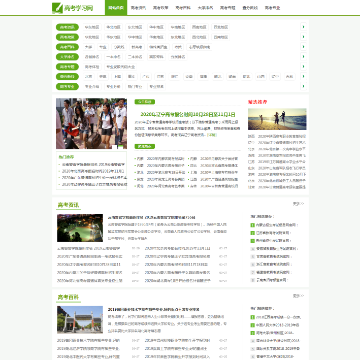360x360 pixels.
Task: Select the second slideshow indicator dot
Action: [119, 146]
